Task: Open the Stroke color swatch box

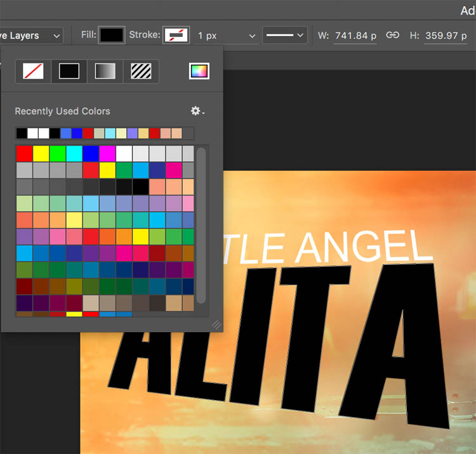Action: (x=176, y=35)
